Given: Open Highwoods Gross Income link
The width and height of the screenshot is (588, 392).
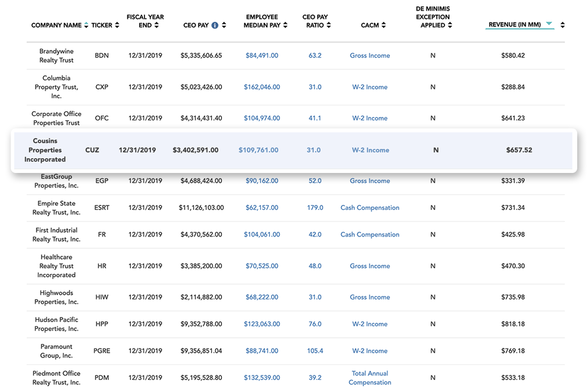Looking at the screenshot, I should 370,297.
